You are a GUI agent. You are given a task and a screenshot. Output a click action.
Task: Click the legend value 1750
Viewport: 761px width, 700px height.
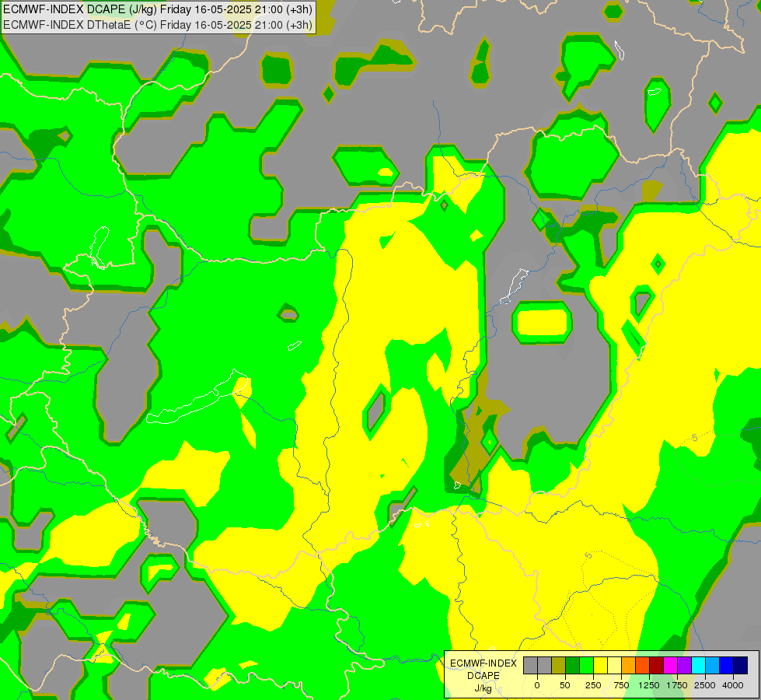point(677,685)
